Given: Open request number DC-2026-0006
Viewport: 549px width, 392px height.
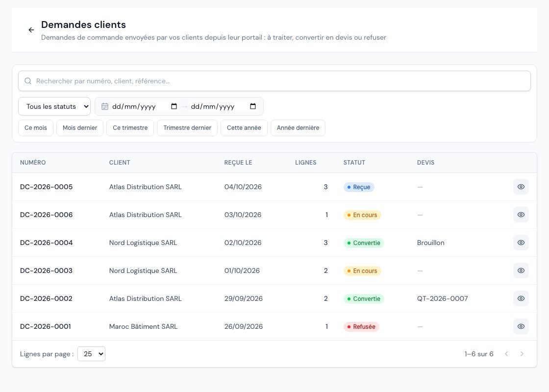Looking at the screenshot, I should (46, 215).
